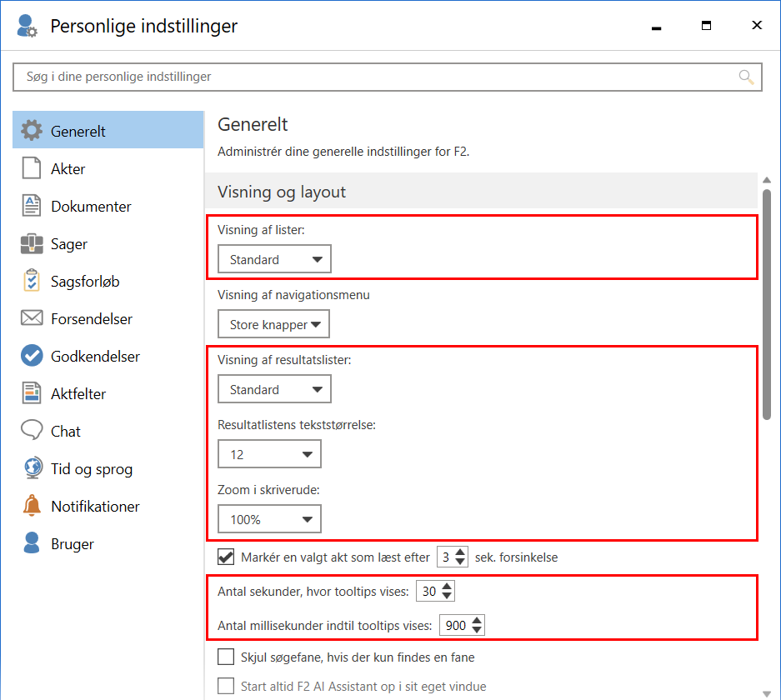
Task: Go to the Notifikationer section
Action: coord(108,506)
